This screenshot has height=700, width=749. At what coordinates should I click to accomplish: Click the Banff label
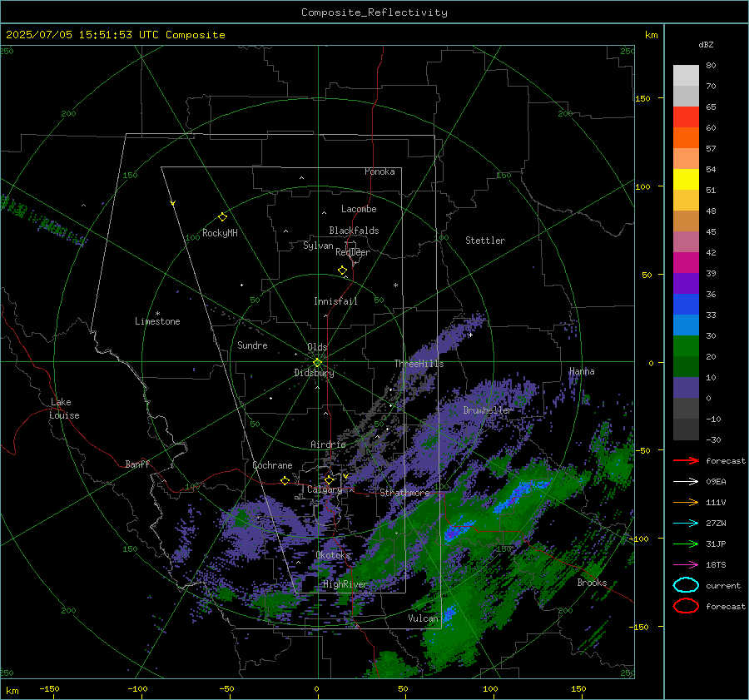click(137, 464)
